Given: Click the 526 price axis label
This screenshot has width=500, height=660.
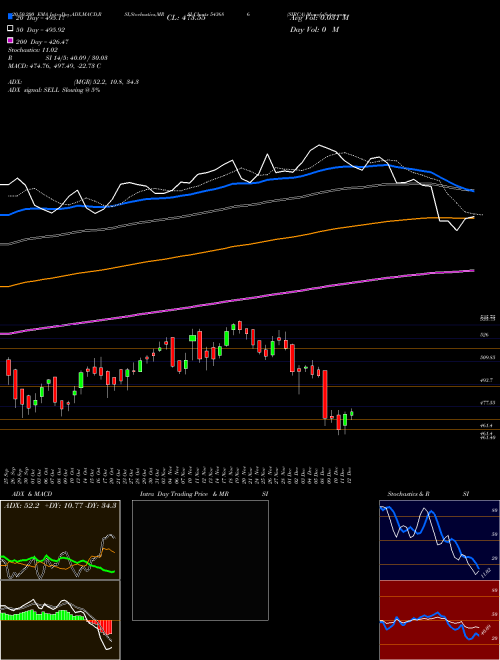Looking at the screenshot, I should 484,335.
